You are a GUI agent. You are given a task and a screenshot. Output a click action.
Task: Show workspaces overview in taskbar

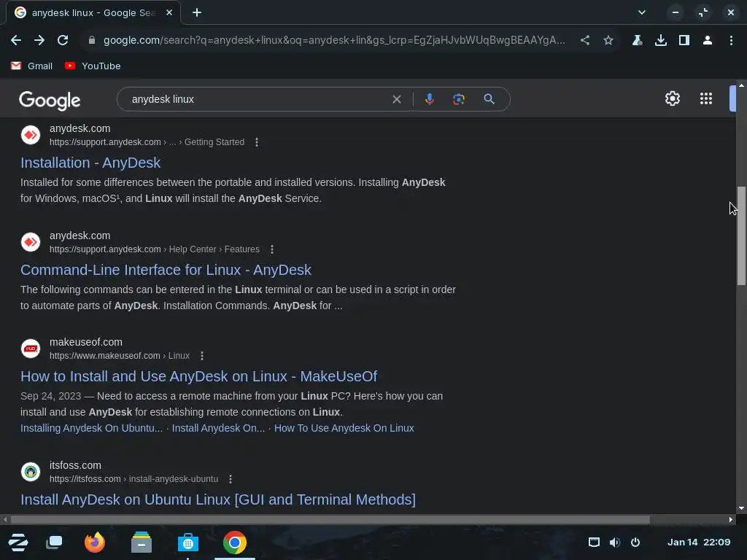tap(54, 542)
